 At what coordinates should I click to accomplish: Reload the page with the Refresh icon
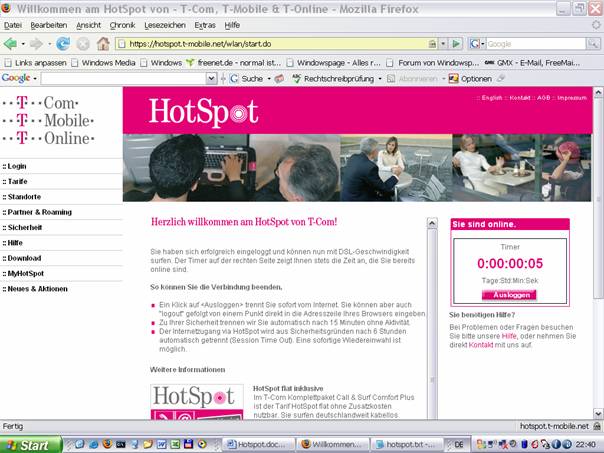point(63,44)
